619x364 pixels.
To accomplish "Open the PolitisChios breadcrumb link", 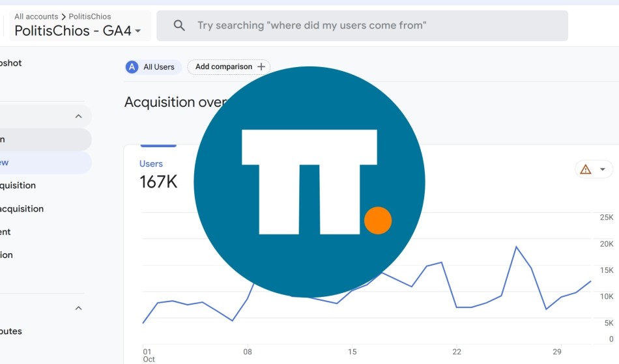I will tap(90, 16).
